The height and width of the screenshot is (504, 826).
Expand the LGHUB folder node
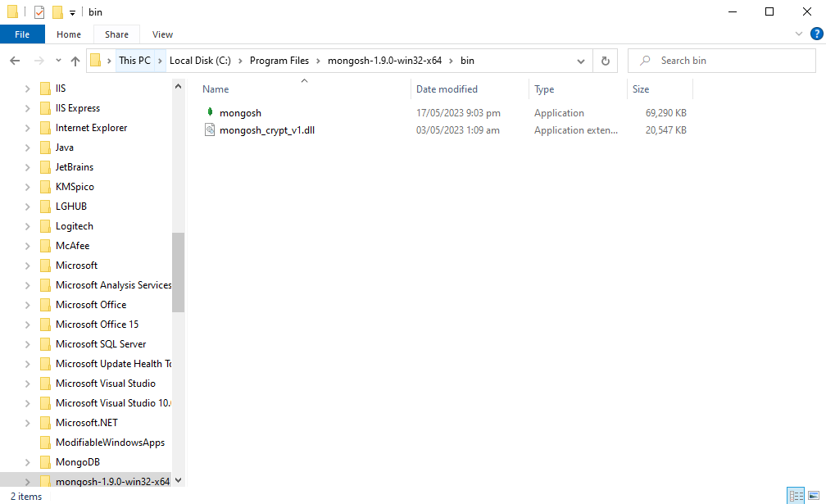(27, 207)
